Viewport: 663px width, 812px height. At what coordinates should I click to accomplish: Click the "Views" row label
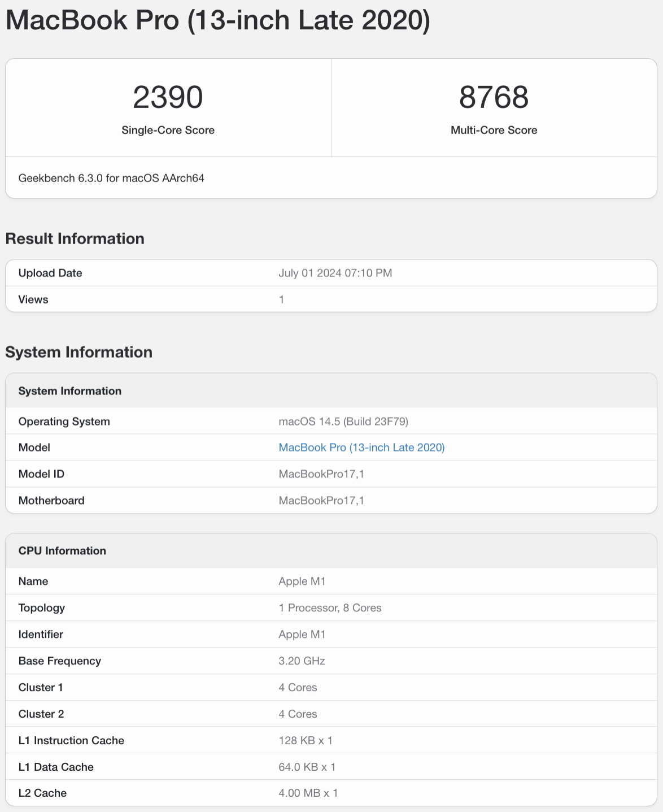[33, 299]
